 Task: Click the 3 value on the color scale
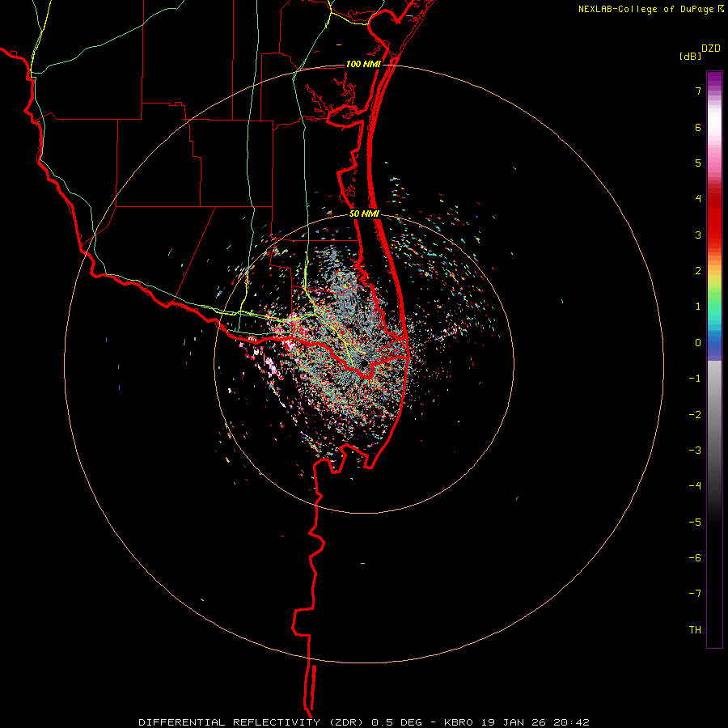pos(698,235)
